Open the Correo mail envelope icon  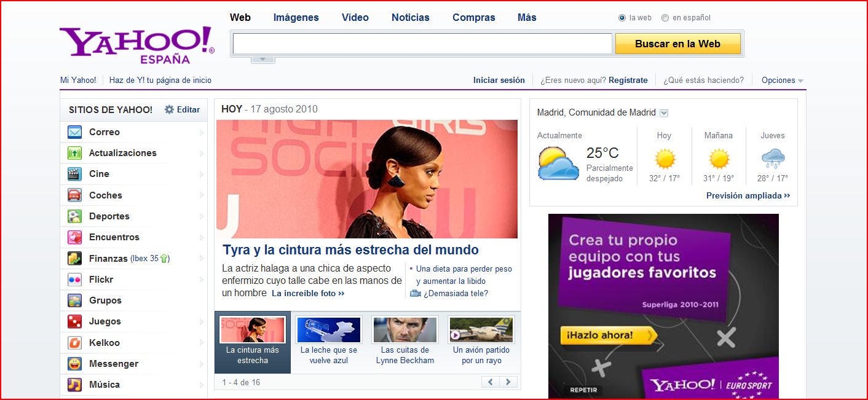74,132
